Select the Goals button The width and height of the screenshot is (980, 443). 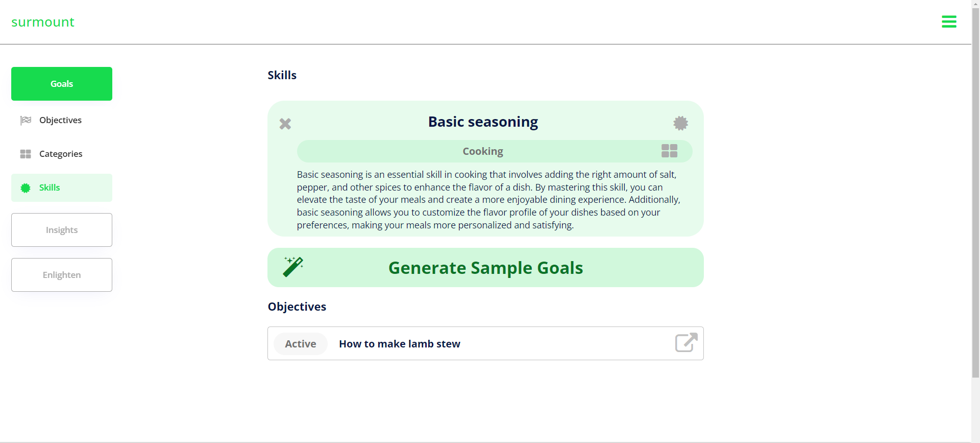(x=62, y=84)
